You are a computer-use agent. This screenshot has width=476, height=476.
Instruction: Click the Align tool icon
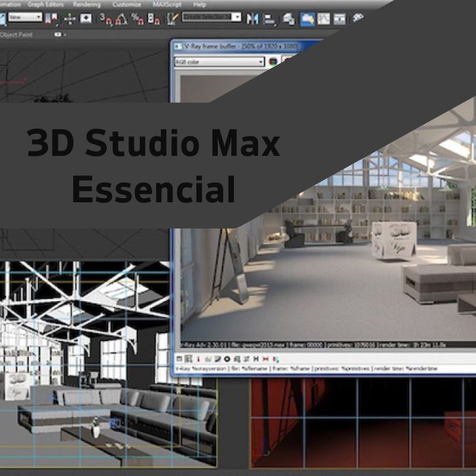(270, 18)
